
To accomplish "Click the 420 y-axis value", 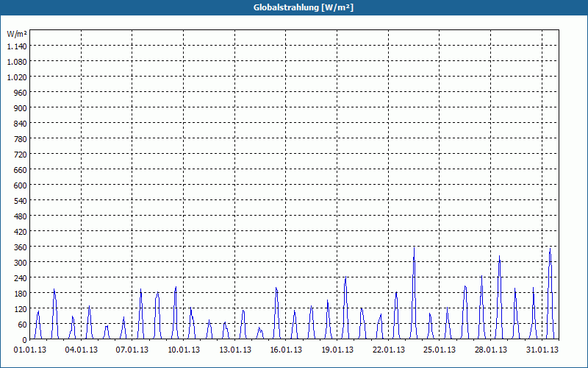I will point(21,232).
